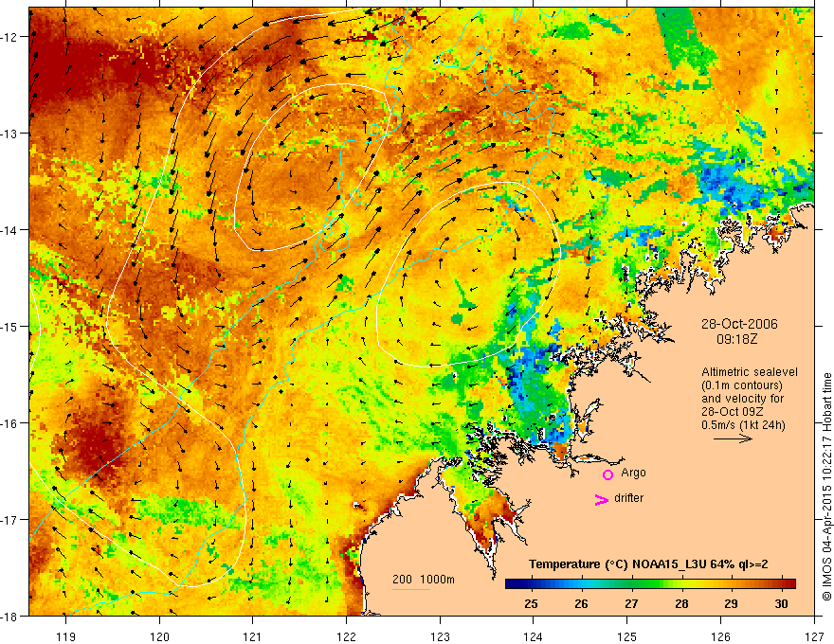834x644 pixels.
Task: Click the "28-Oct-2006" date label
Action: (x=739, y=324)
